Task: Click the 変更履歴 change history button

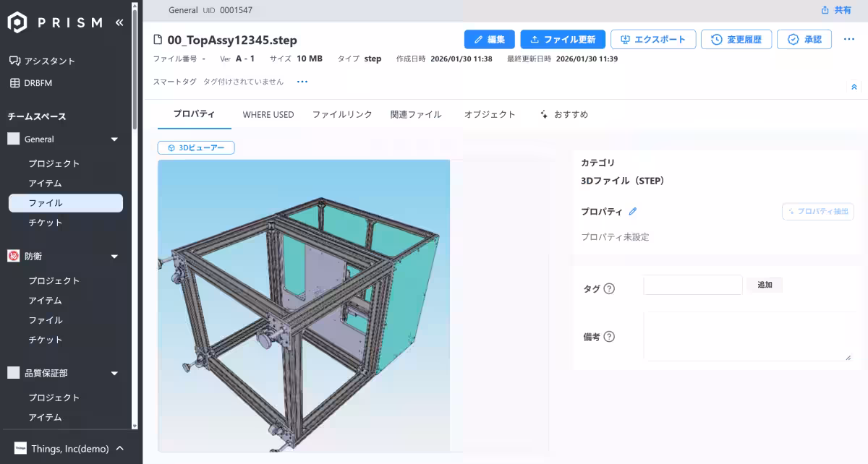Action: [737, 40]
